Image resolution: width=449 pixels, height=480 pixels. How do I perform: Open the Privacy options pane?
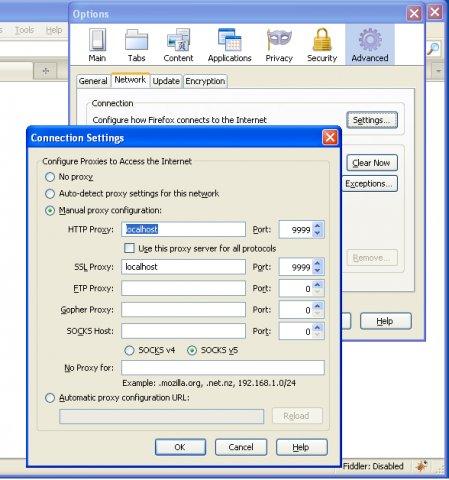[x=279, y=45]
